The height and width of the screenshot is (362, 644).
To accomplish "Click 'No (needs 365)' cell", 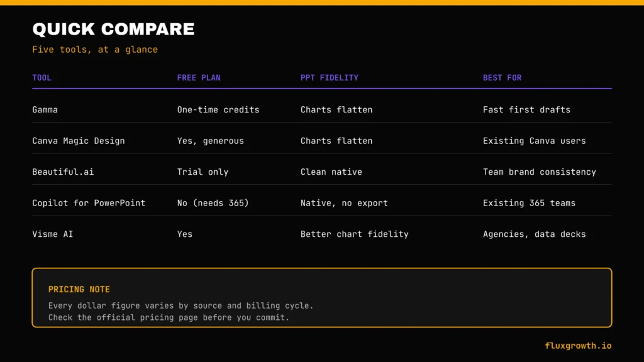I will point(213,203).
